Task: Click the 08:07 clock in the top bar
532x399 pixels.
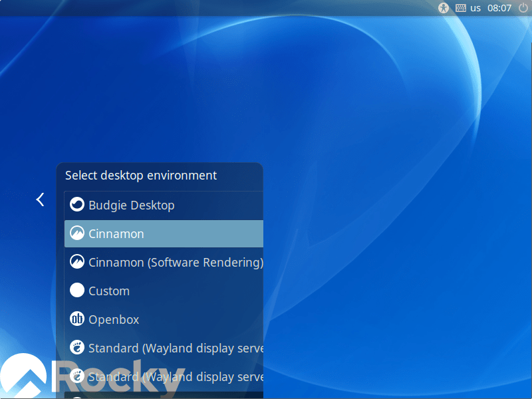Action: pyautogui.click(x=499, y=8)
